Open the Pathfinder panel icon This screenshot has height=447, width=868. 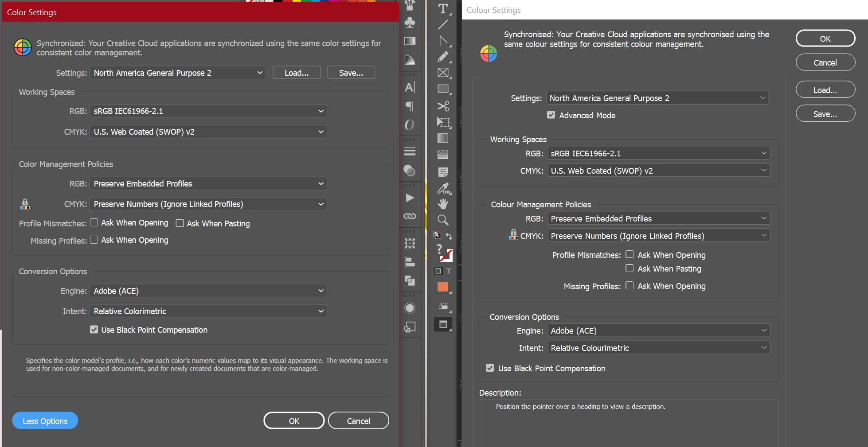410,280
